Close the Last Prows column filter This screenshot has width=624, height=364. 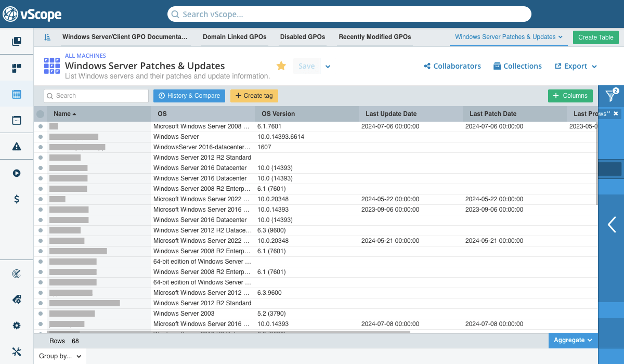tap(616, 113)
